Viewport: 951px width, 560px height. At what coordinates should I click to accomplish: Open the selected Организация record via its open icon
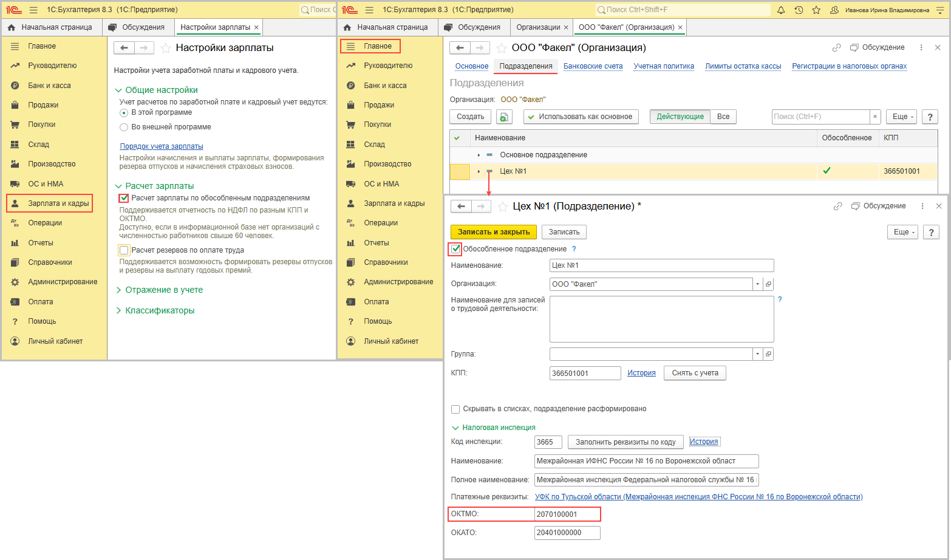point(768,284)
